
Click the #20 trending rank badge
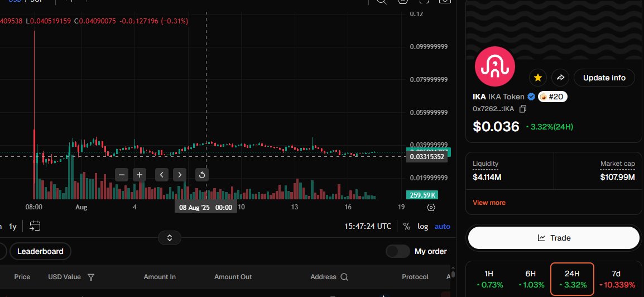tap(553, 97)
